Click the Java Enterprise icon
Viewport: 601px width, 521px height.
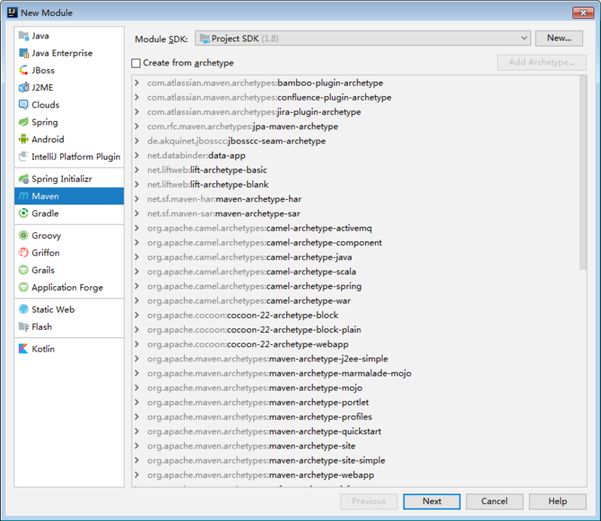point(23,53)
